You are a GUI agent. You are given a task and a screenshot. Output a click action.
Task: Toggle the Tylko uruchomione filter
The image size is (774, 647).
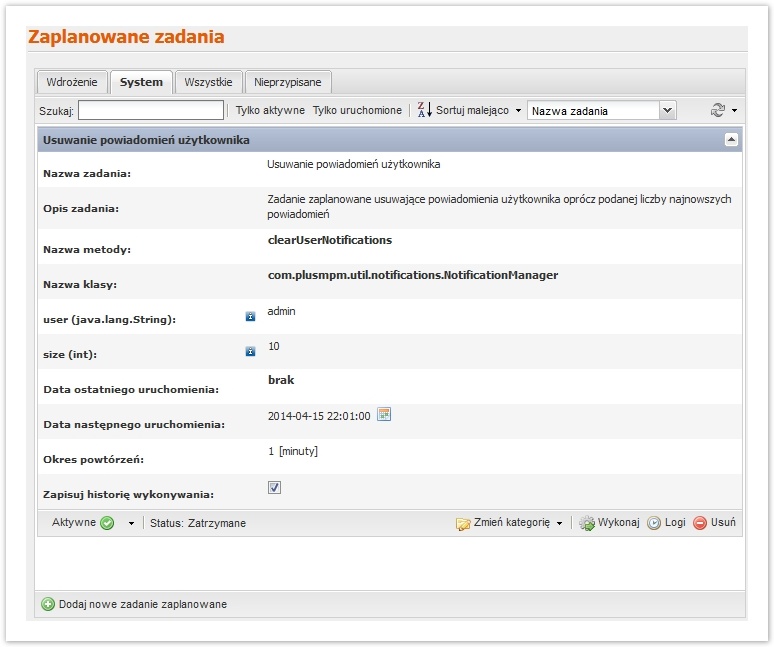(357, 110)
